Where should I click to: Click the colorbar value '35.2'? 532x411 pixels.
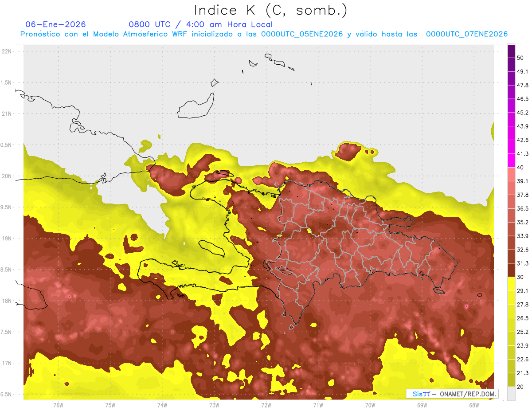(523, 222)
